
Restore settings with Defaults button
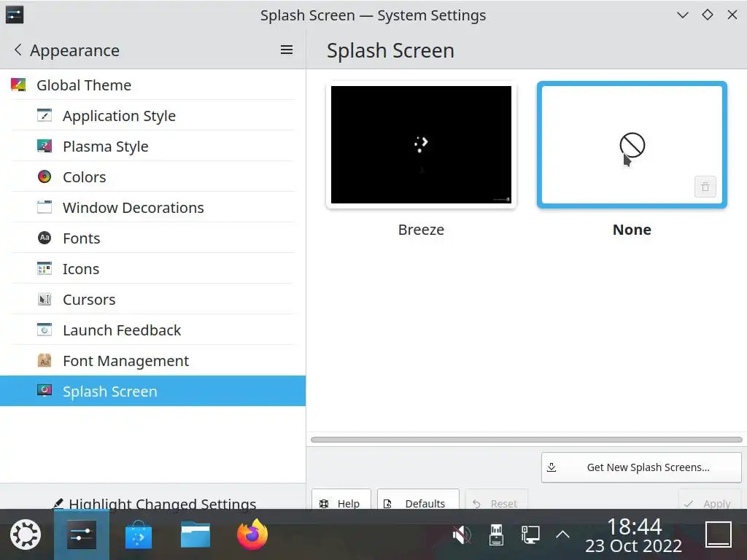click(x=418, y=500)
